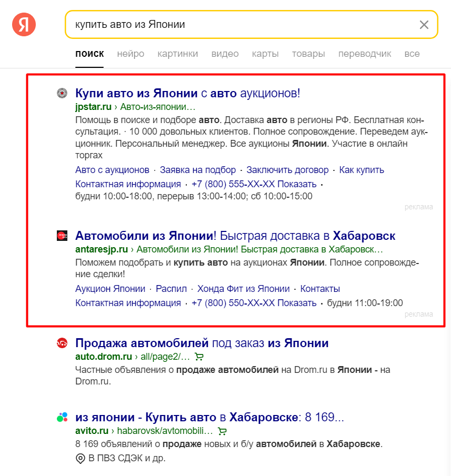This screenshot has height=476, width=451.
Task: Click inside the search query field
Action: (x=243, y=25)
